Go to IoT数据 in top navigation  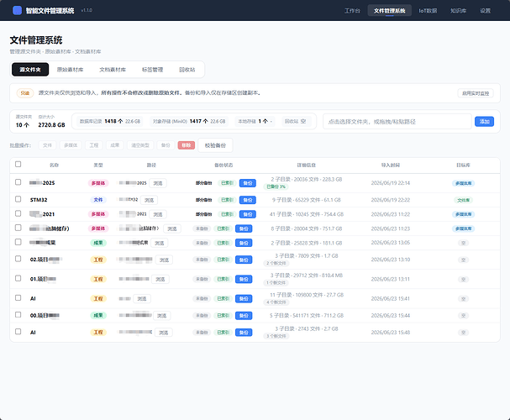428,11
